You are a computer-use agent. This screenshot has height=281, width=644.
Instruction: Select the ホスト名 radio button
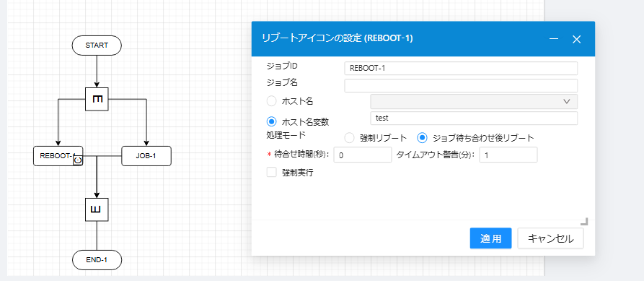point(271,101)
